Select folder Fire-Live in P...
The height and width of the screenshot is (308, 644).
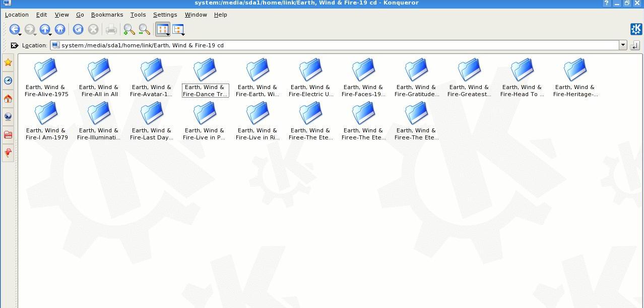point(205,120)
